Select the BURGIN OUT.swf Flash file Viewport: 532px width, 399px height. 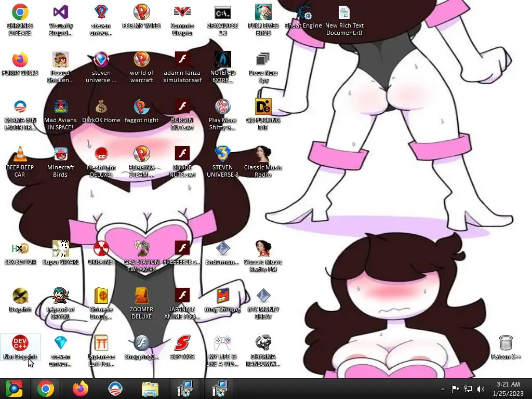click(x=182, y=115)
